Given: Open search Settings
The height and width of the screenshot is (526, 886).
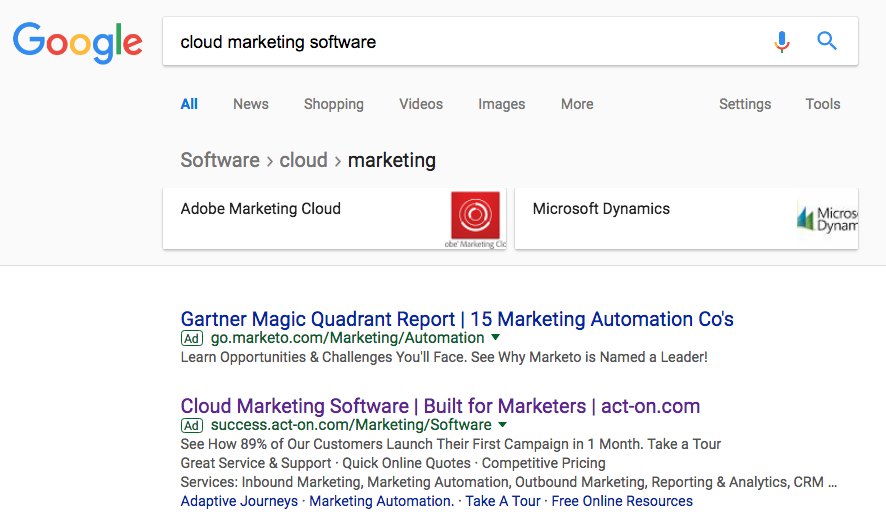Looking at the screenshot, I should [x=745, y=104].
